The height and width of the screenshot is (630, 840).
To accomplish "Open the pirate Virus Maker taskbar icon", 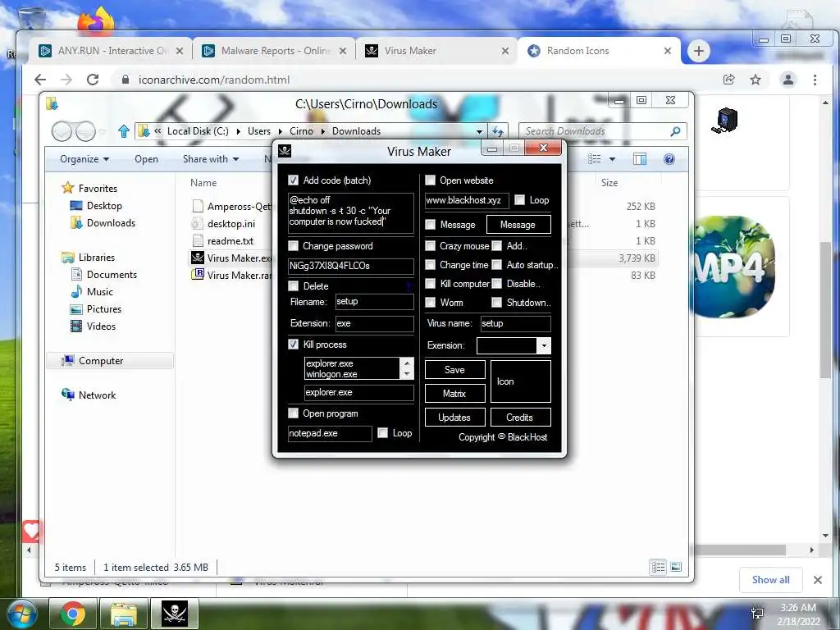I will click(174, 614).
